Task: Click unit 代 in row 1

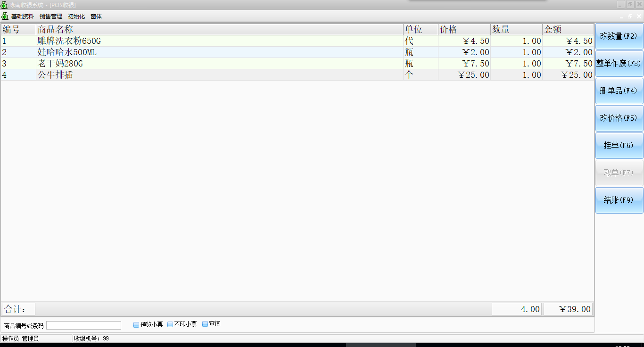Action: click(421, 41)
